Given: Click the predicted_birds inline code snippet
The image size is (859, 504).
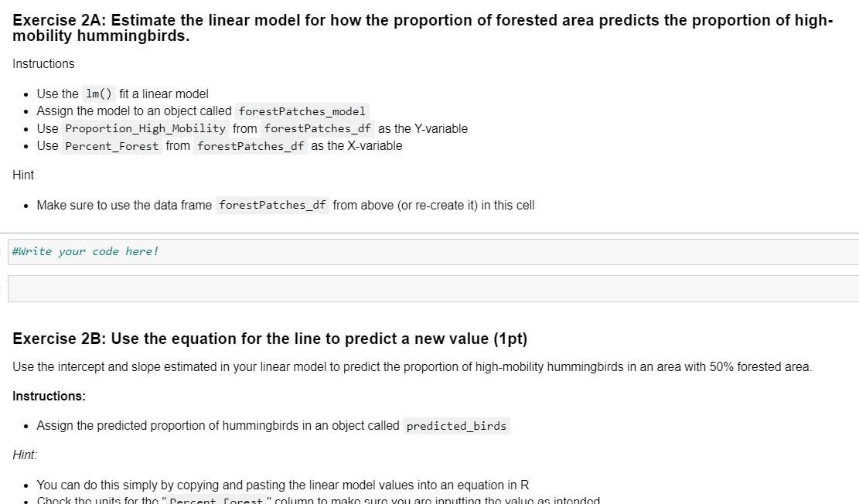Looking at the screenshot, I should [x=455, y=425].
